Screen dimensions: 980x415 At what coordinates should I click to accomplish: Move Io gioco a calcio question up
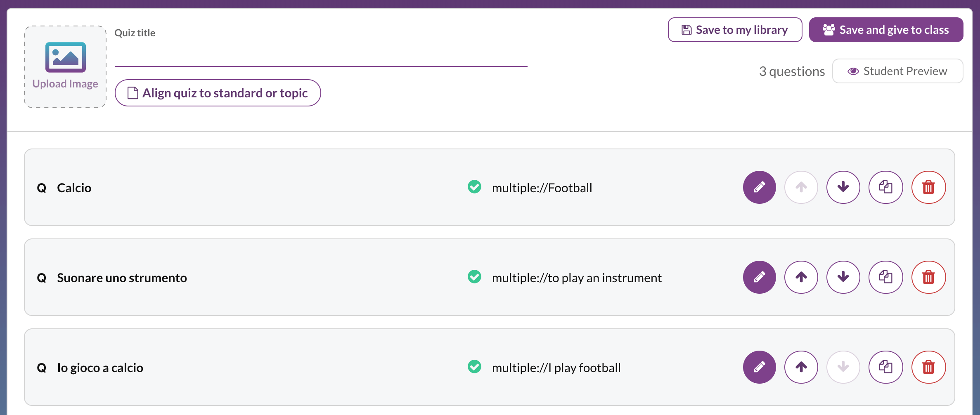801,367
